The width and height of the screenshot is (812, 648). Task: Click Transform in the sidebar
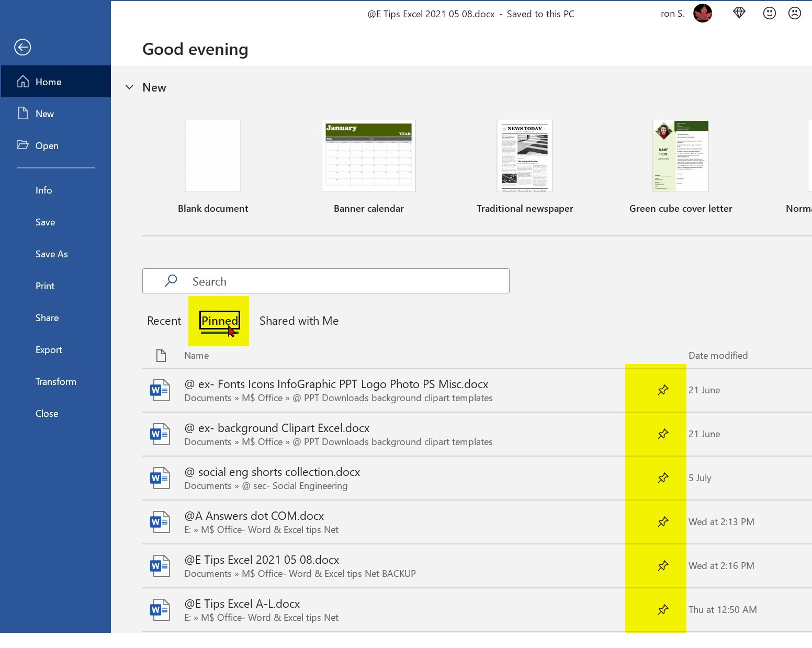[55, 381]
